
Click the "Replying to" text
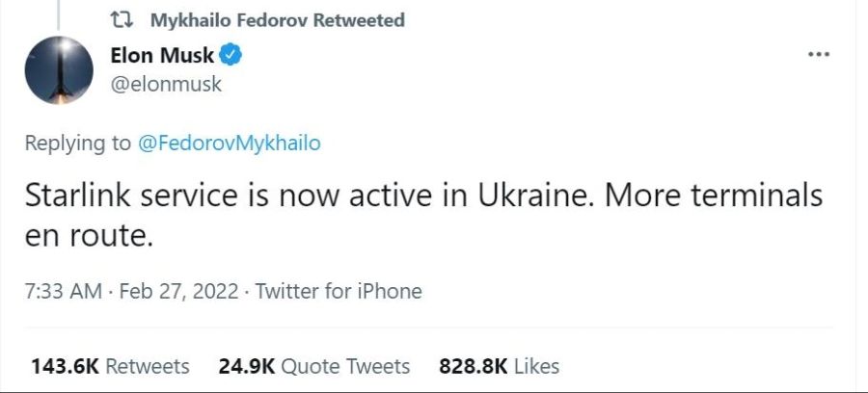(77, 144)
